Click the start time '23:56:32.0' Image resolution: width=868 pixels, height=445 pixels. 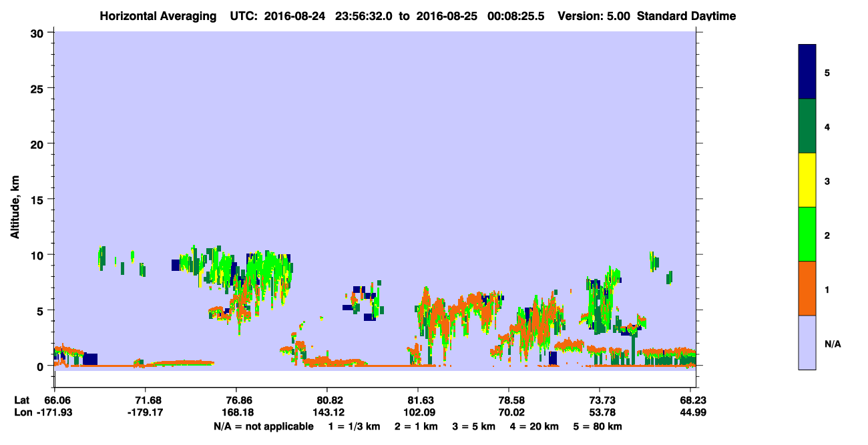tap(365, 16)
